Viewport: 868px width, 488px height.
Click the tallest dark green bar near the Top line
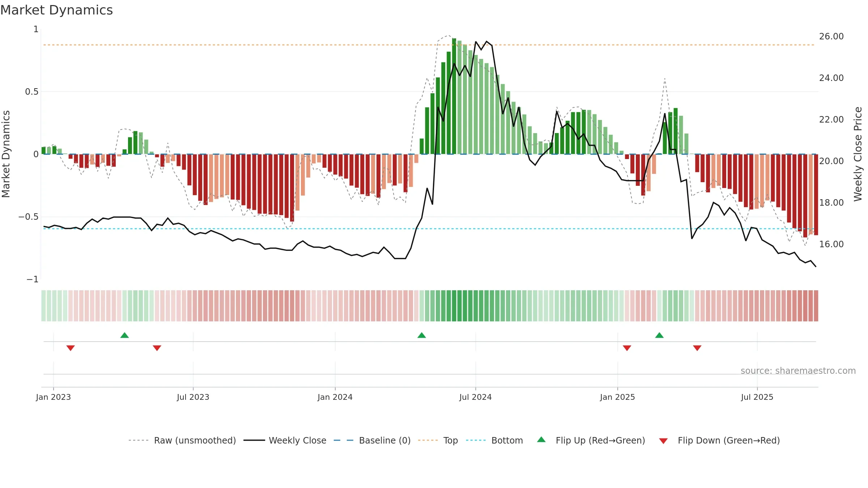pyautogui.click(x=454, y=96)
